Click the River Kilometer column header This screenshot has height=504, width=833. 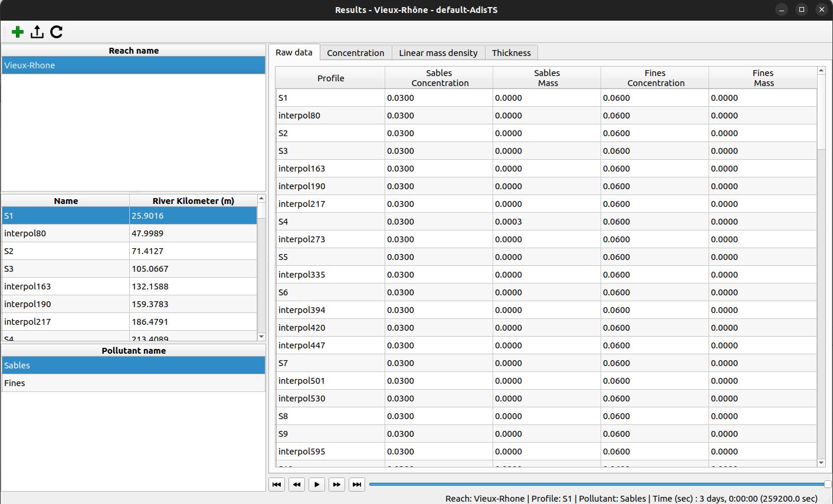[193, 201]
